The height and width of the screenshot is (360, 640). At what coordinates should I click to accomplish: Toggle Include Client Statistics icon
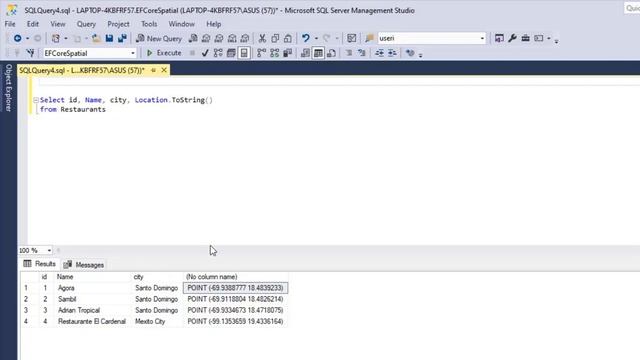(x=287, y=53)
